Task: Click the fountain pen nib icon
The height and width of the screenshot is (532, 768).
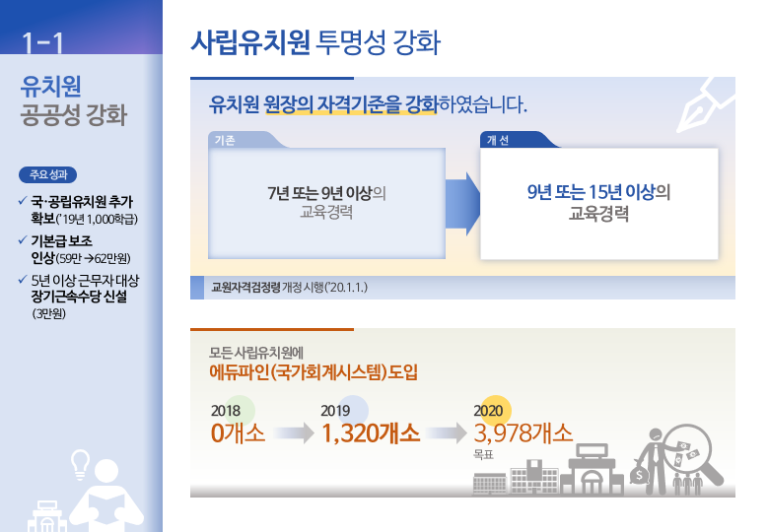Action: pyautogui.click(x=705, y=104)
